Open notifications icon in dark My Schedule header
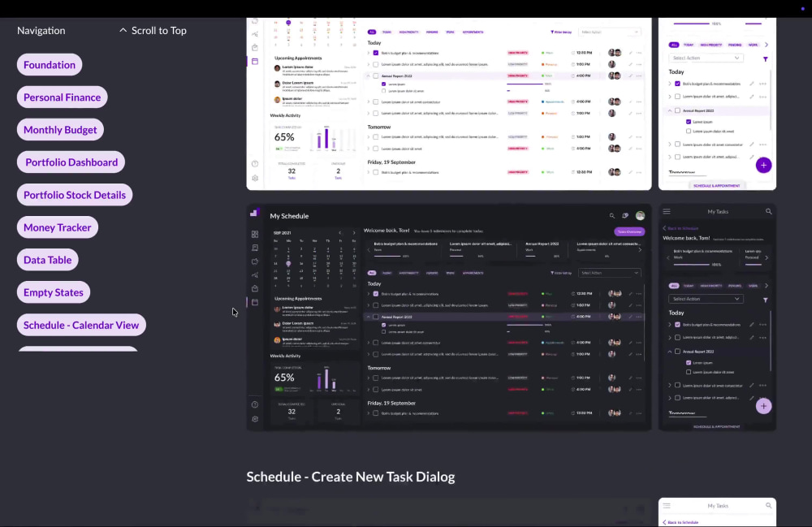Image resolution: width=812 pixels, height=527 pixels. [625, 216]
